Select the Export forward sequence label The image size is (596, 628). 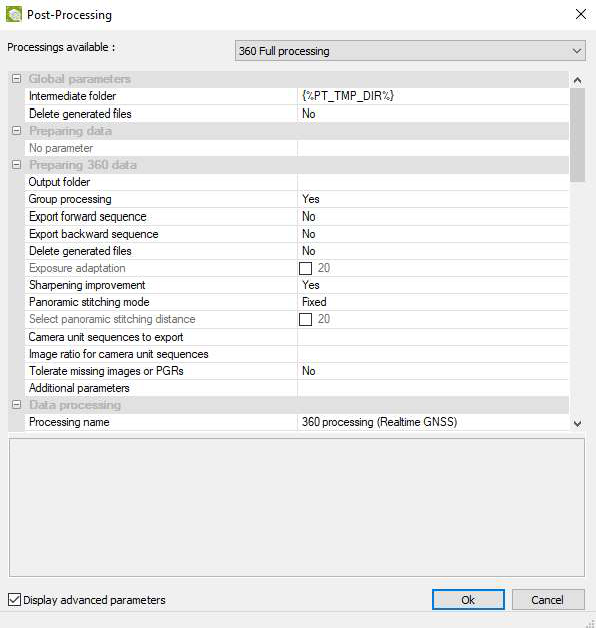click(x=88, y=217)
